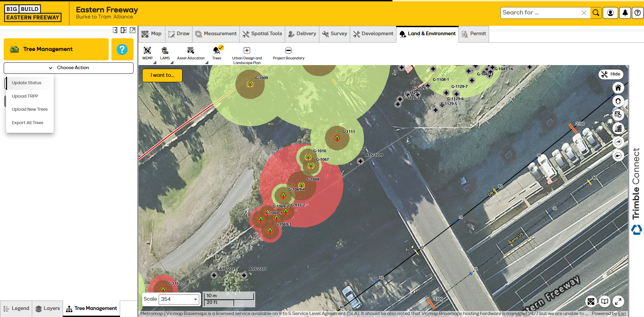
Task: Open the LAMS tool
Action: [x=165, y=53]
